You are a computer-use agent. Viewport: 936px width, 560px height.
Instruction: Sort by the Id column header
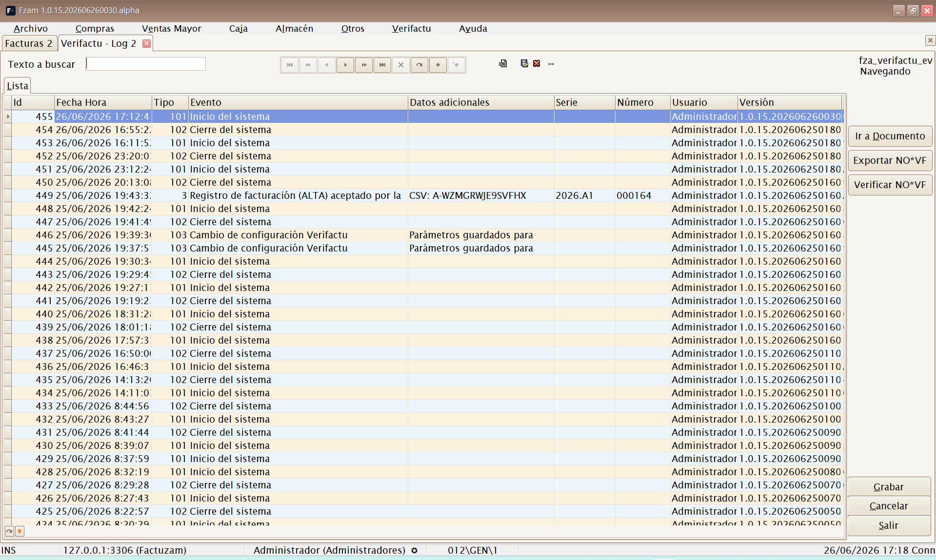pyautogui.click(x=33, y=102)
